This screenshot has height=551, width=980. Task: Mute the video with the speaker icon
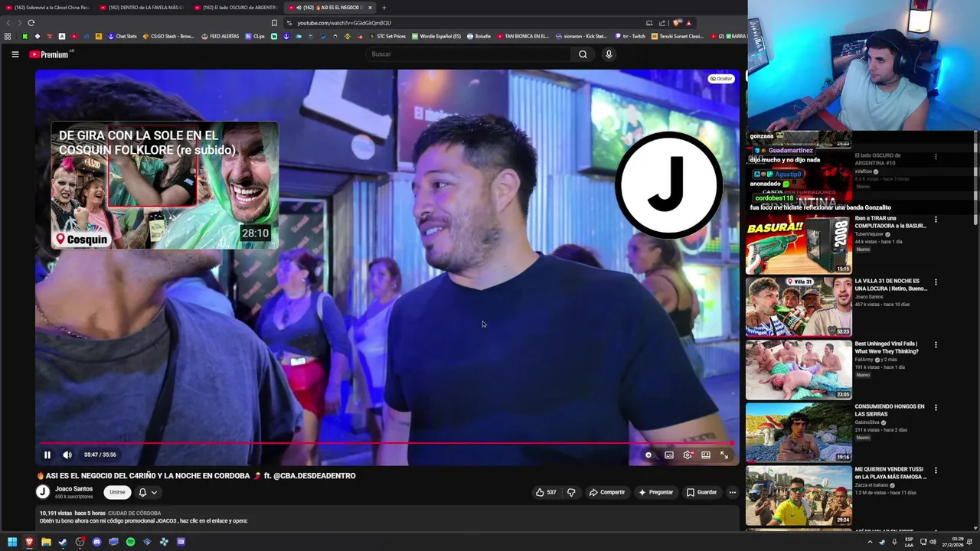point(67,455)
